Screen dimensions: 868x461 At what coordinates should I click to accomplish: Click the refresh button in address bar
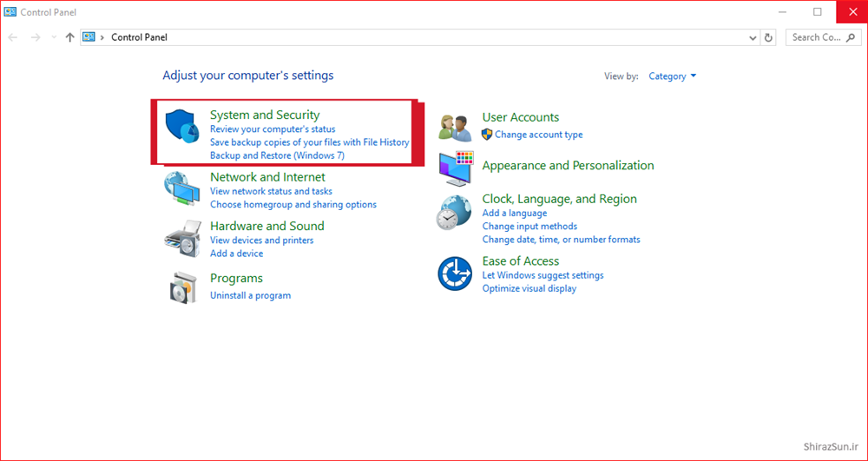click(768, 37)
